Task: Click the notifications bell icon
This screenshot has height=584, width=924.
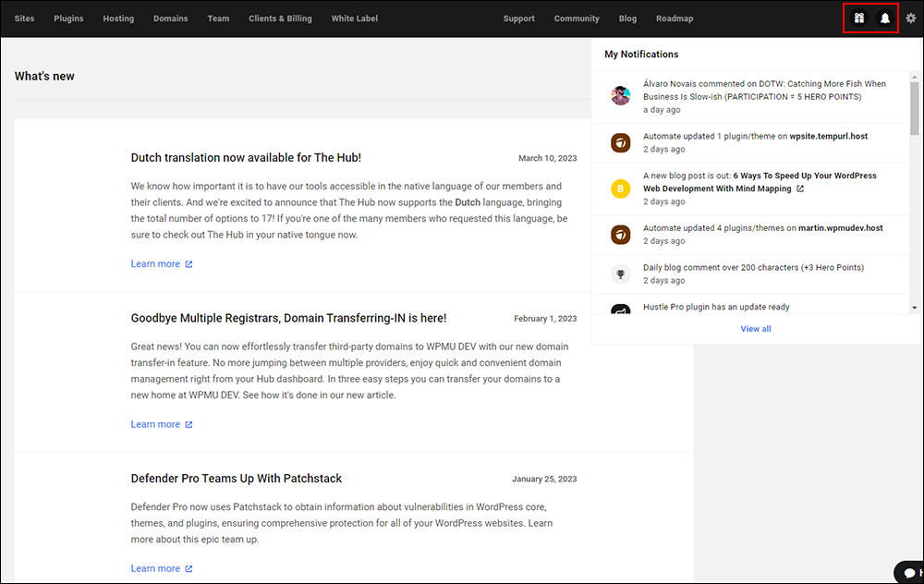Action: tap(885, 18)
